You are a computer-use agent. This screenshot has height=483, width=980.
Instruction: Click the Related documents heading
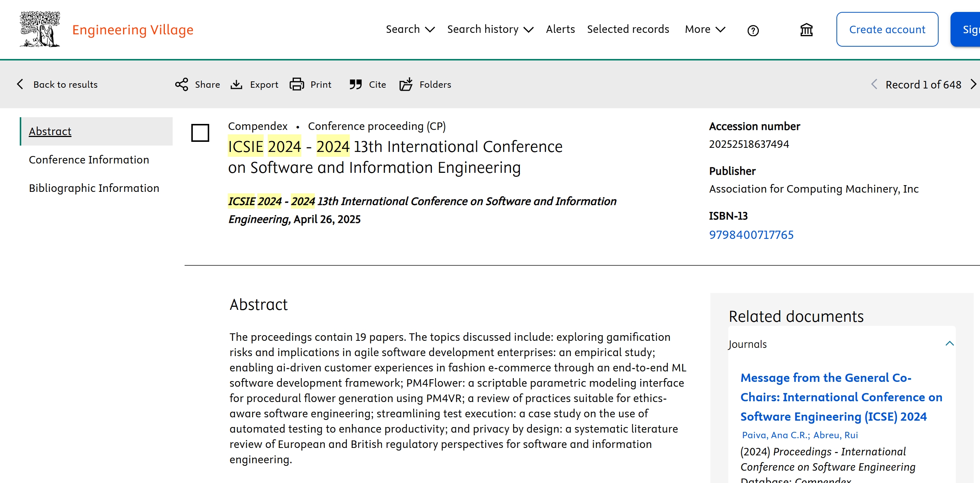click(x=796, y=317)
